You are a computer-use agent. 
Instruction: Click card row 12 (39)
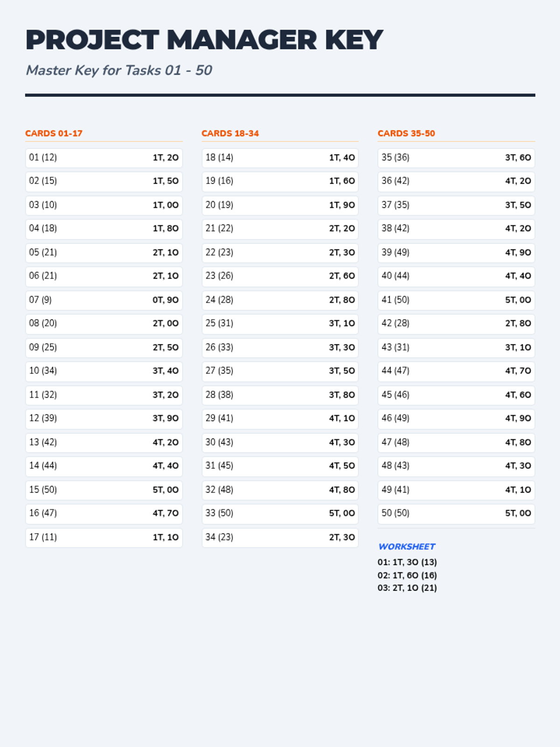pyautogui.click(x=104, y=418)
